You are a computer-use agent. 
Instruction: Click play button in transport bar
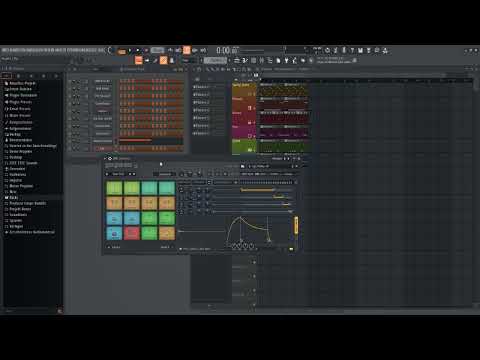click(130, 51)
